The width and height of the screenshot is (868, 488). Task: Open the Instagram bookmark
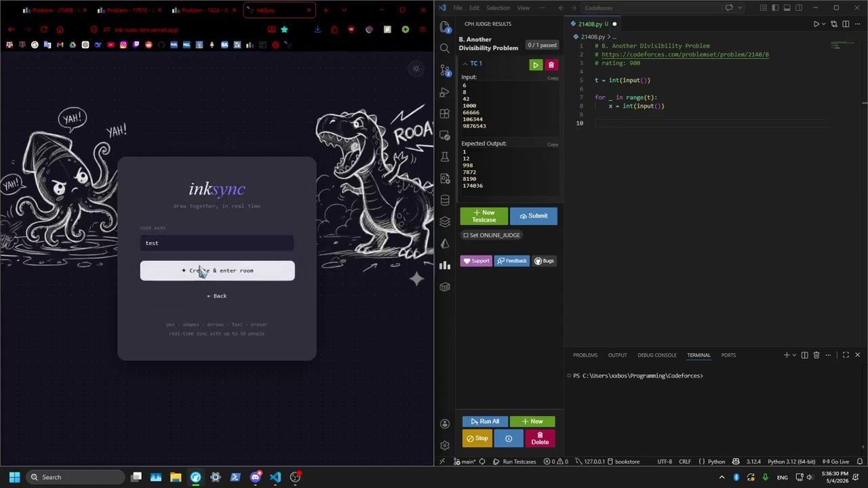[x=123, y=45]
